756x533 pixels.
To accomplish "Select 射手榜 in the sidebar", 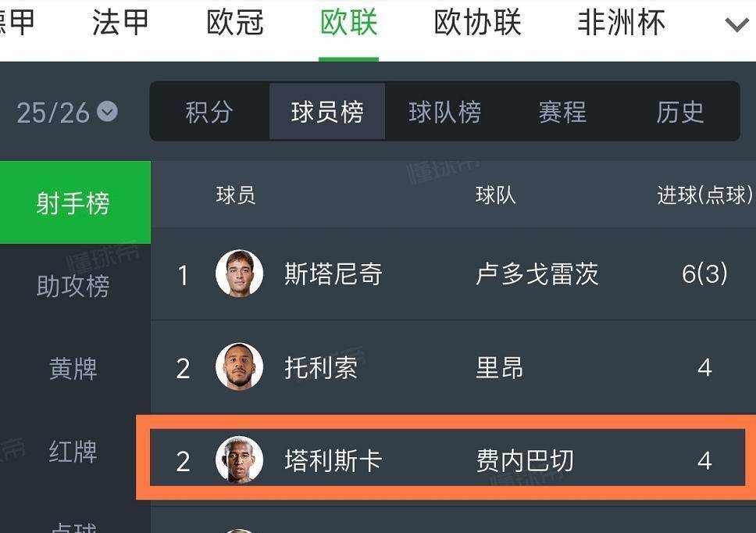I will click(x=73, y=203).
